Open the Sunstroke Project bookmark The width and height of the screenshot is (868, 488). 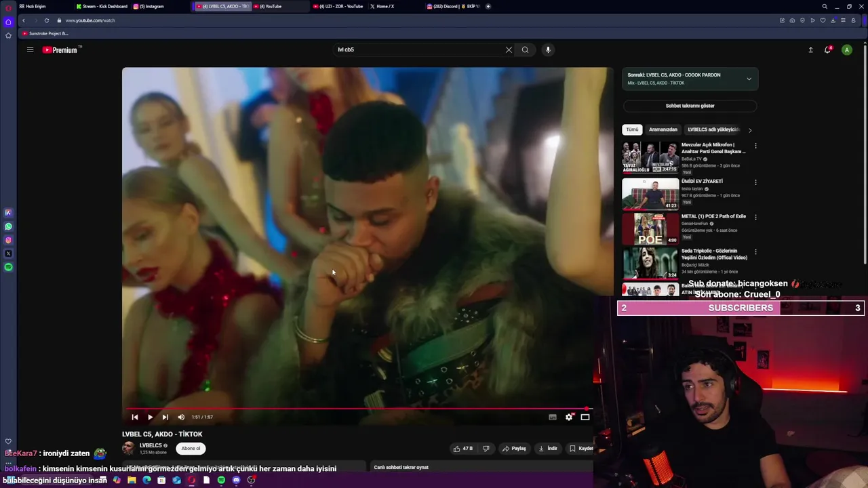[x=45, y=33]
